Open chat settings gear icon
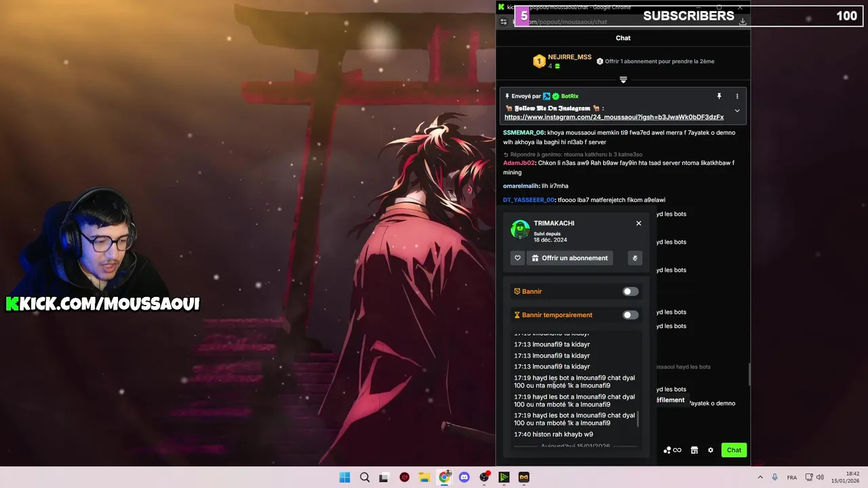The height and width of the screenshot is (488, 868). coord(711,450)
